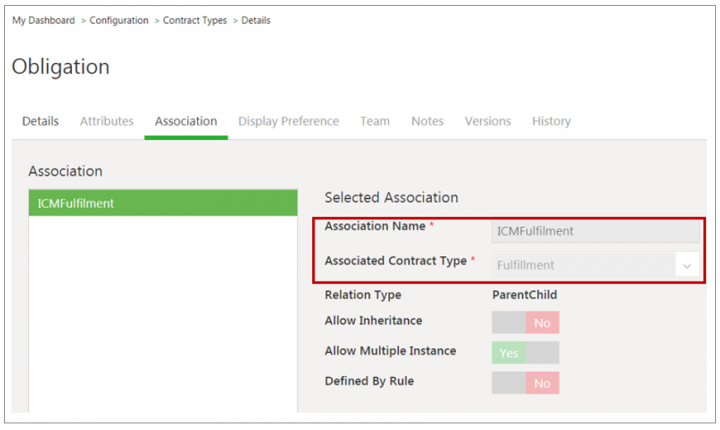The height and width of the screenshot is (430, 720).
Task: Click the Association Name input field
Action: 596,231
